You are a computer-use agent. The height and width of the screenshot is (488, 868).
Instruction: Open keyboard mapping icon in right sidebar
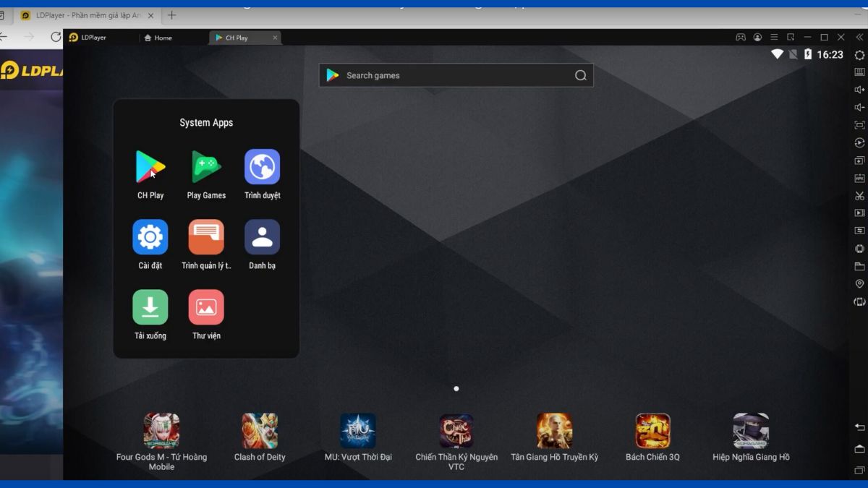(x=859, y=72)
